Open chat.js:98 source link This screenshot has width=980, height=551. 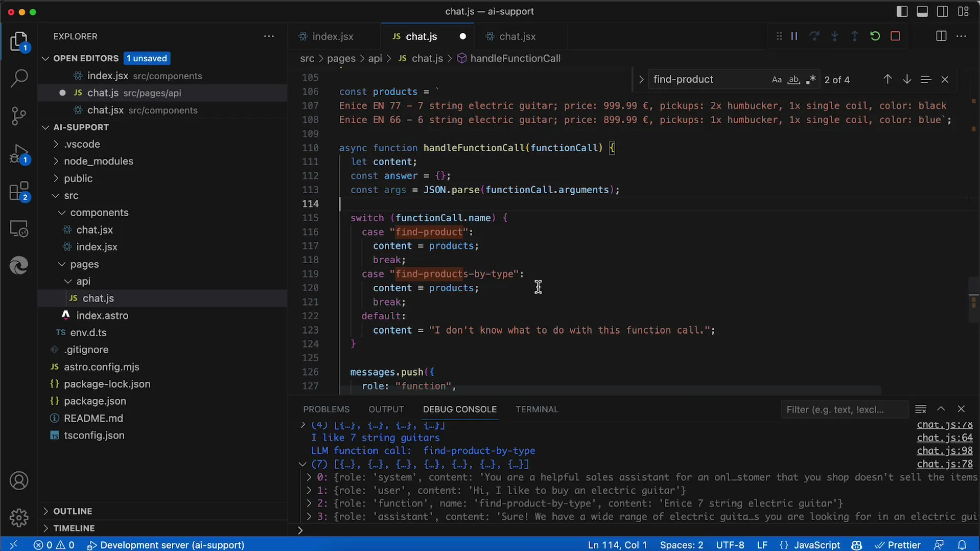(x=944, y=451)
